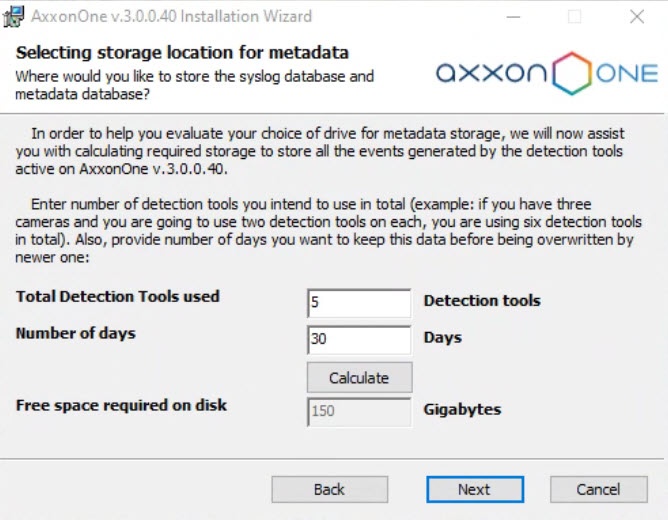Proceed with the Next button
This screenshot has height=520, width=668.
coord(474,489)
